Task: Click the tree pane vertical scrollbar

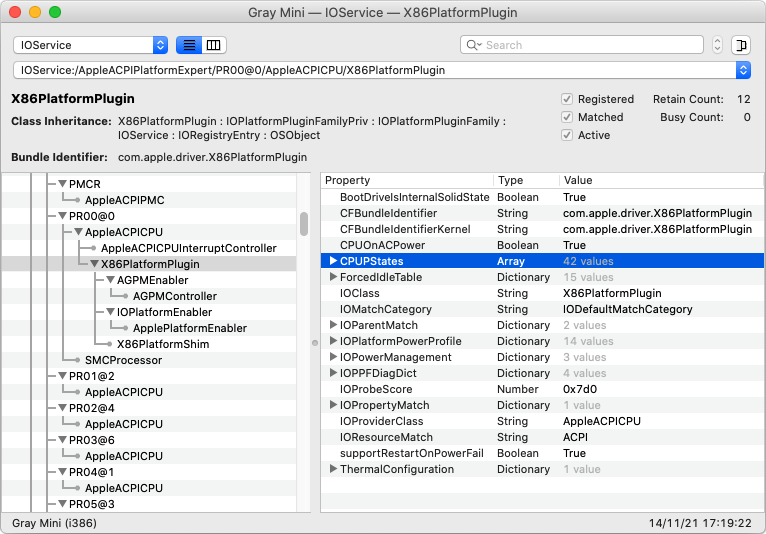Action: pos(304,224)
